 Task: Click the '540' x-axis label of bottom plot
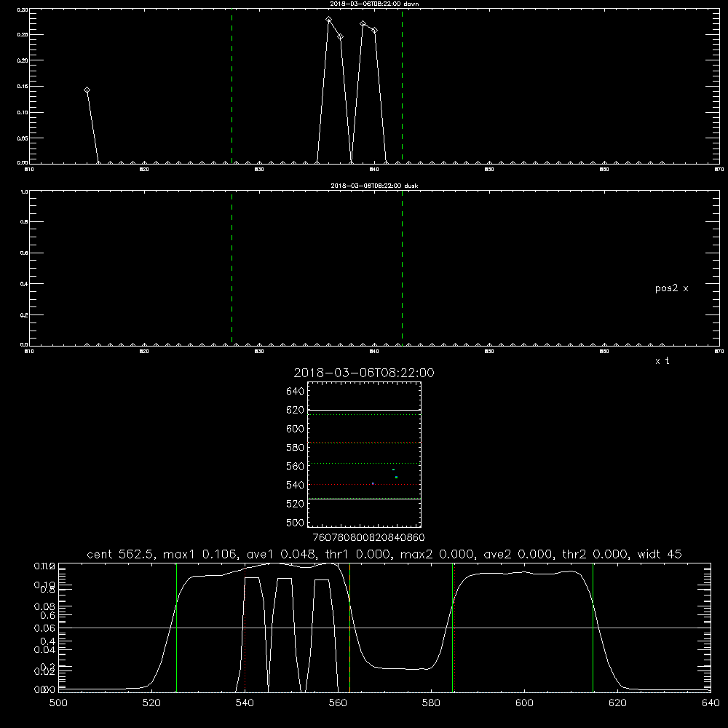pos(245,703)
